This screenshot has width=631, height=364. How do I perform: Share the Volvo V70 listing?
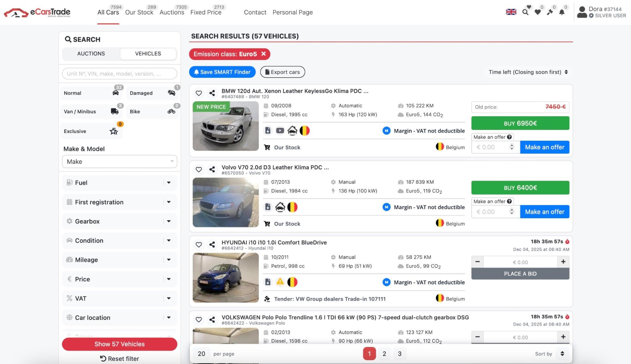pos(212,169)
